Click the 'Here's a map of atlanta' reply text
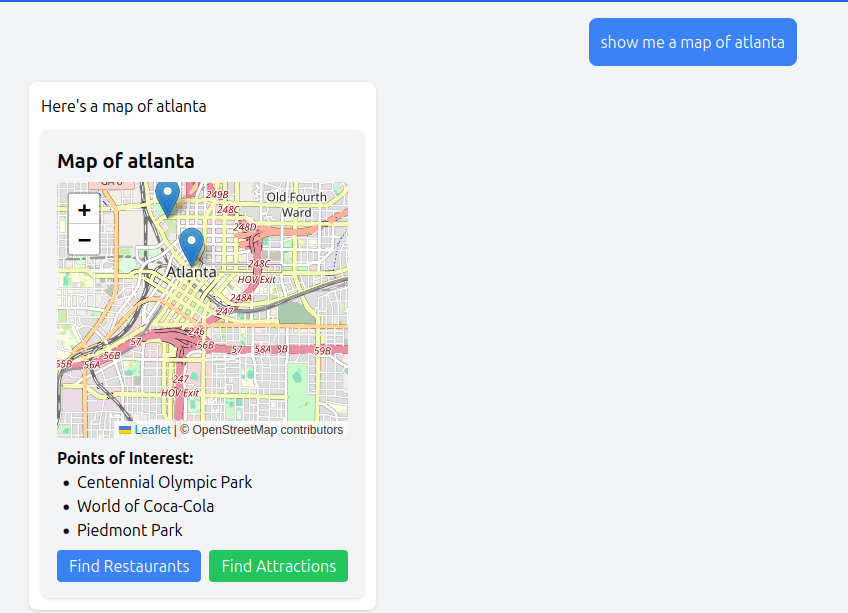Screen dimensions: 848x613 (x=124, y=106)
